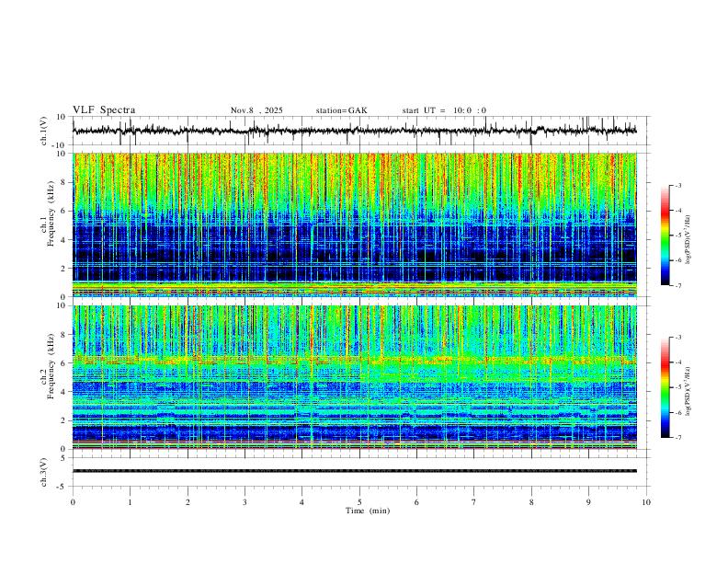Click the ch.1 colorbar 'log(PSD)(V²/Hz)' label
The image size is (728, 563).
(688, 240)
